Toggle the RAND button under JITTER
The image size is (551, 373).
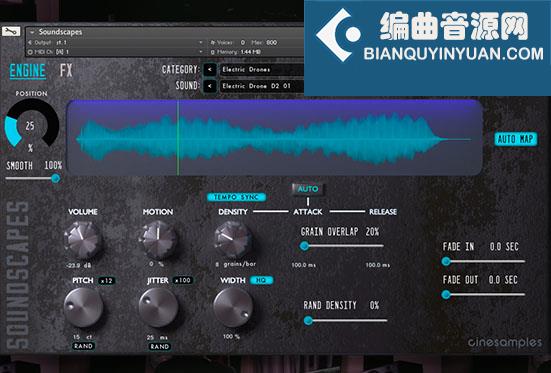[160, 346]
